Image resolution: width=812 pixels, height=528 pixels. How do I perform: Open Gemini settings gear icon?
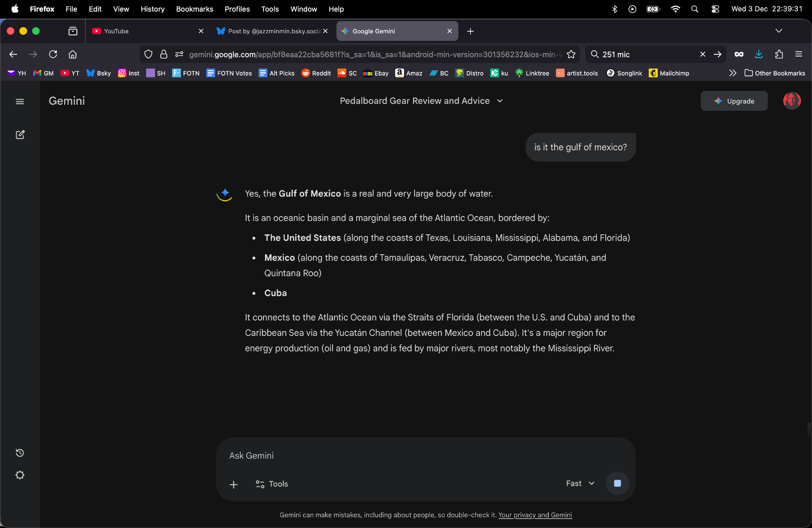[19, 475]
